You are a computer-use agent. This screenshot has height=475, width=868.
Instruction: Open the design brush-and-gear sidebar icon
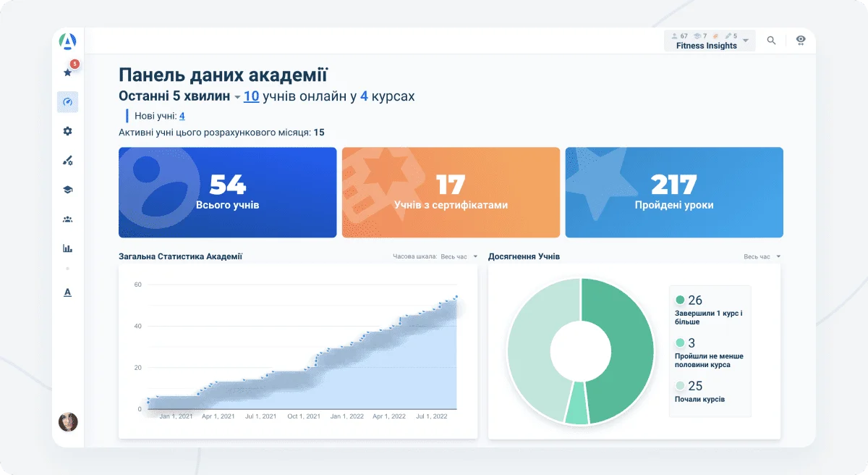point(68,161)
